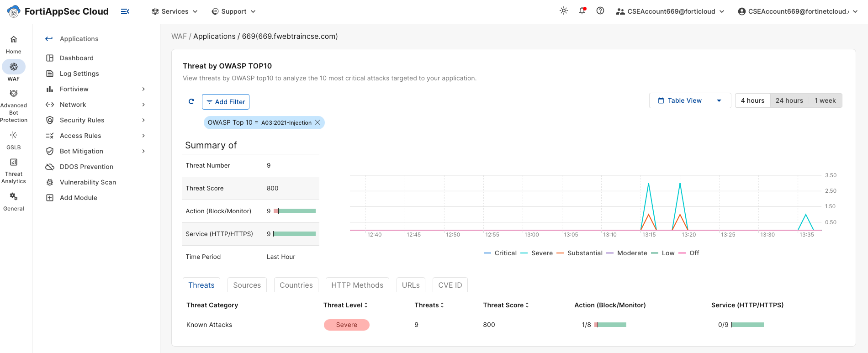This screenshot has height=353, width=868.
Task: Expand the Security Rules submenu chevron
Action: pos(143,120)
